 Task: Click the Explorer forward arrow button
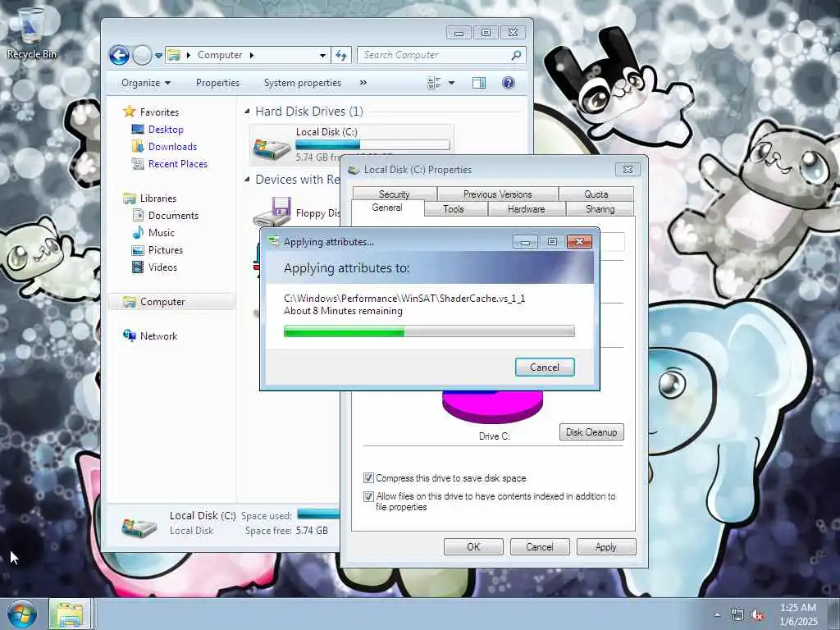[x=142, y=55]
